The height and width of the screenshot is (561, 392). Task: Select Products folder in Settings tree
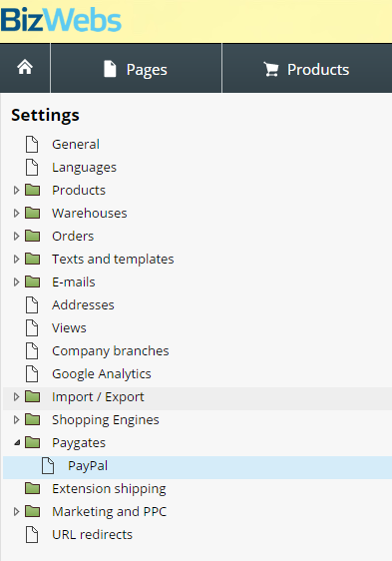[x=79, y=190]
